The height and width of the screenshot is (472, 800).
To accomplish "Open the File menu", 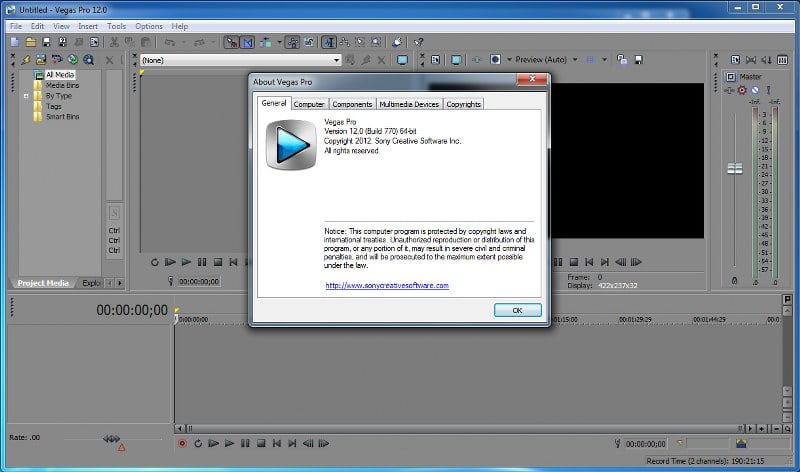I will pyautogui.click(x=16, y=26).
